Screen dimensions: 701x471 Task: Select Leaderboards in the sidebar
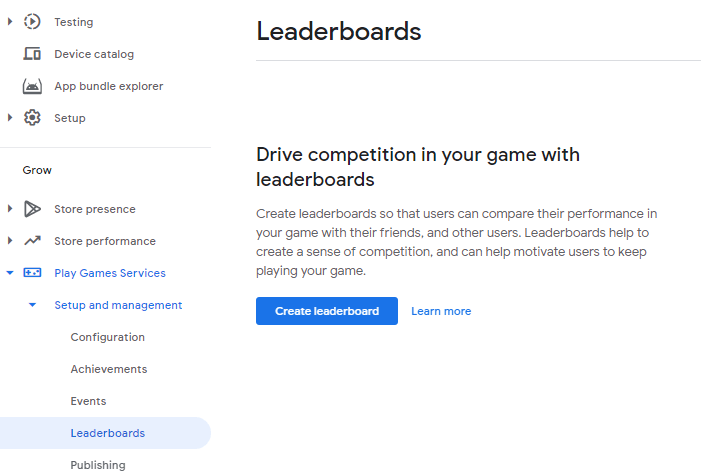click(107, 433)
